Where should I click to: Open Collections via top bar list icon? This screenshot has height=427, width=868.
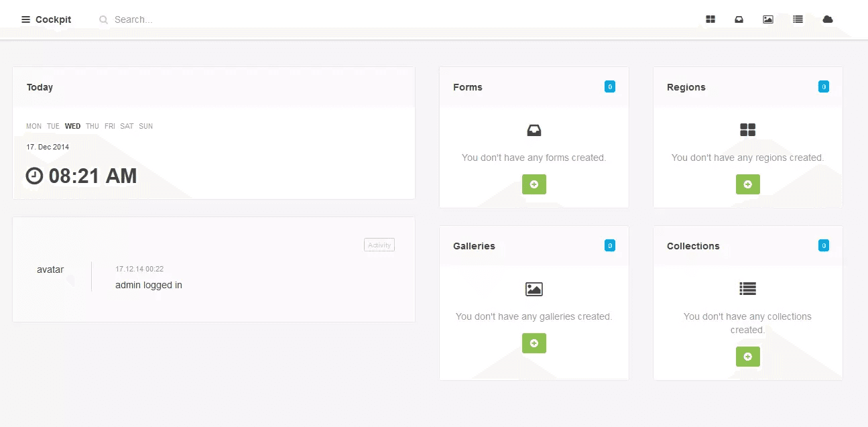point(798,19)
